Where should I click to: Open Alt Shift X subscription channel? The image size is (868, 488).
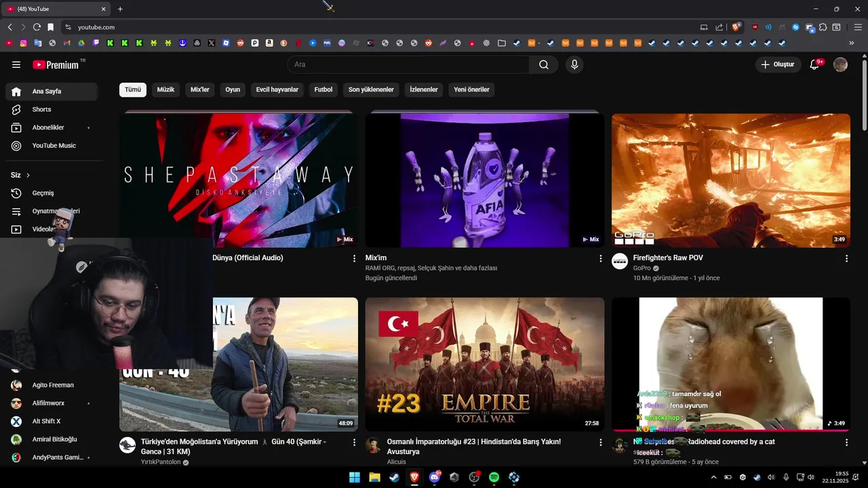pos(52,421)
